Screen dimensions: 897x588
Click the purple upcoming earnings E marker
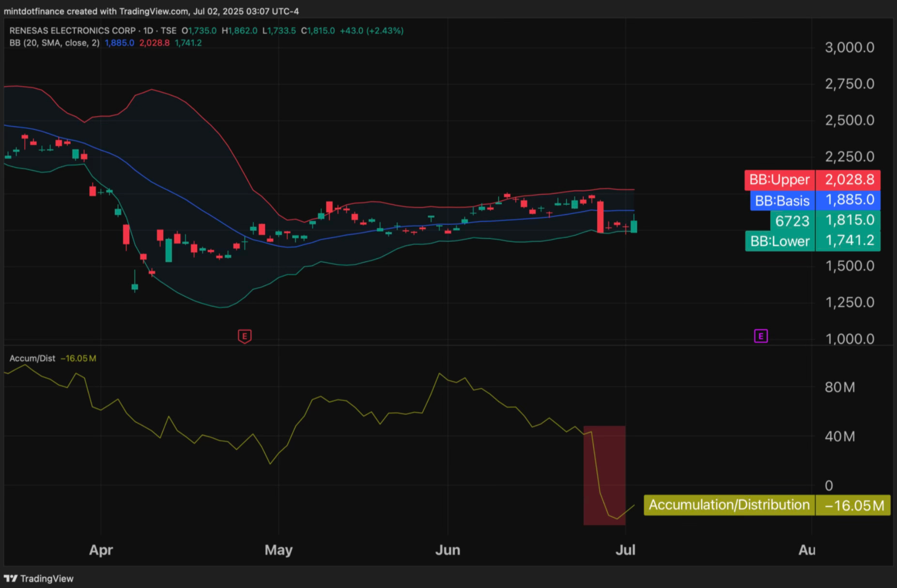[761, 336]
